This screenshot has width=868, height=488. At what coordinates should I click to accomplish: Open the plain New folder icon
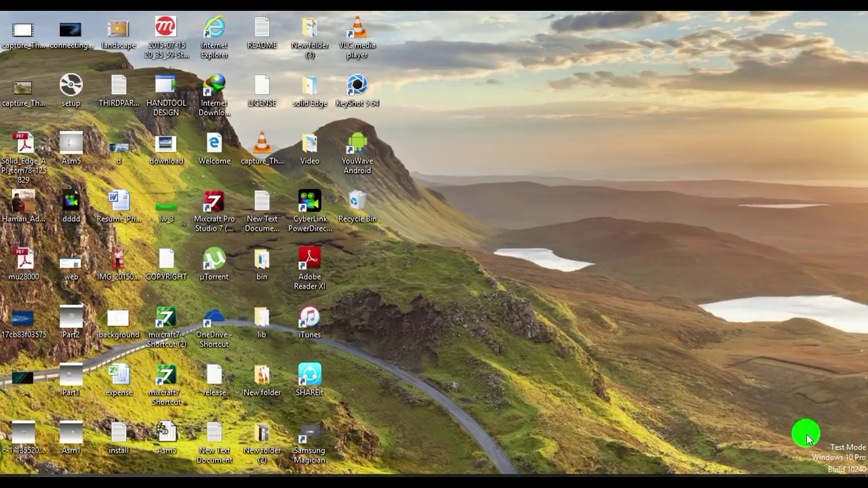262,380
